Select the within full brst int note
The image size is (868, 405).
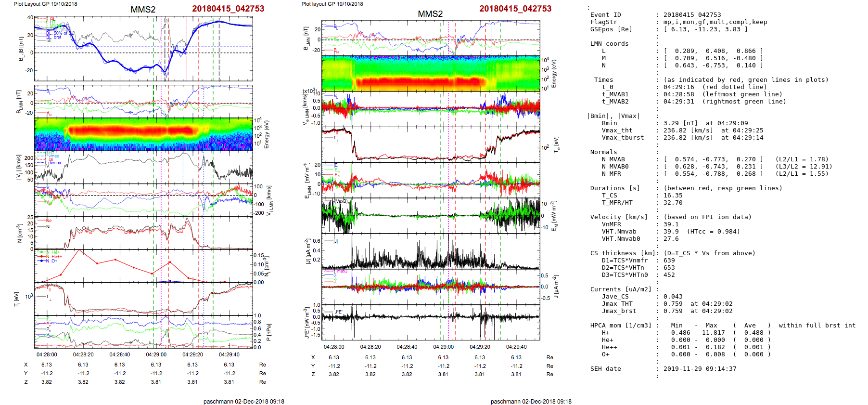pos(817,326)
